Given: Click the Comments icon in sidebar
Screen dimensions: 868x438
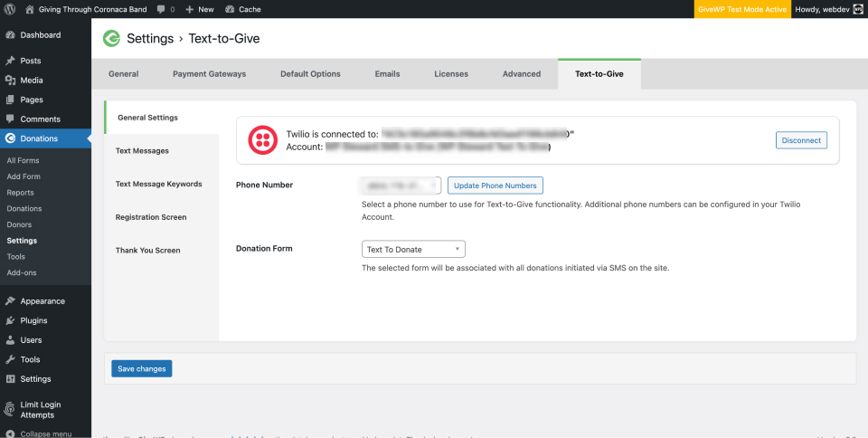Looking at the screenshot, I should click(x=10, y=119).
